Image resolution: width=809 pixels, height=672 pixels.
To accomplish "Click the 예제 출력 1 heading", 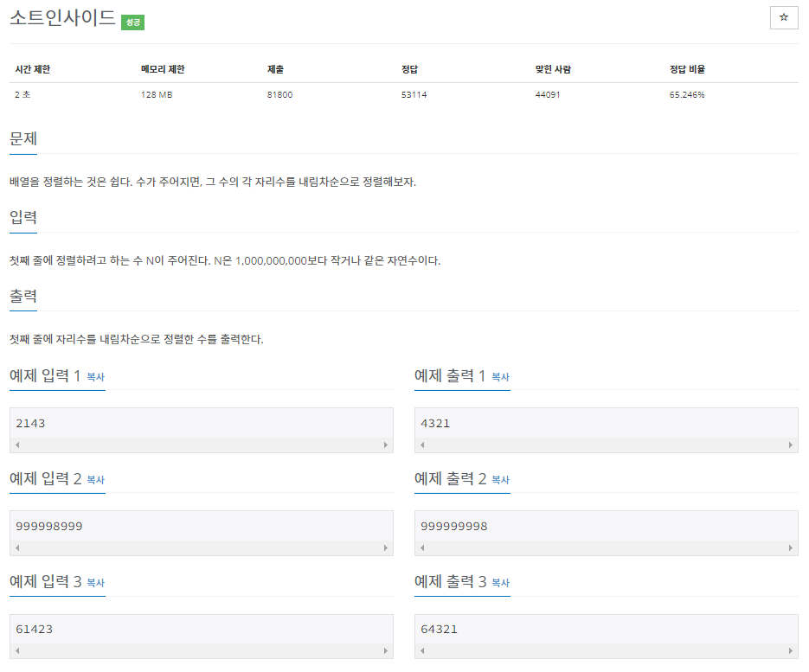I will (x=450, y=376).
